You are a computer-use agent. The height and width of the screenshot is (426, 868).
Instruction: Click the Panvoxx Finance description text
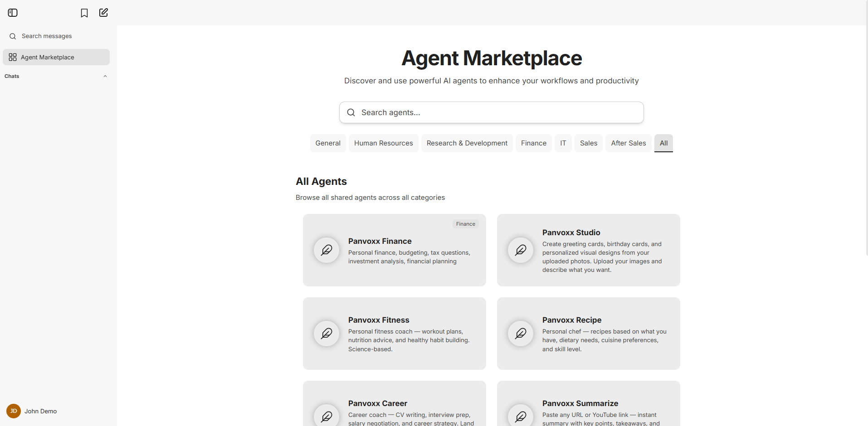[410, 257]
